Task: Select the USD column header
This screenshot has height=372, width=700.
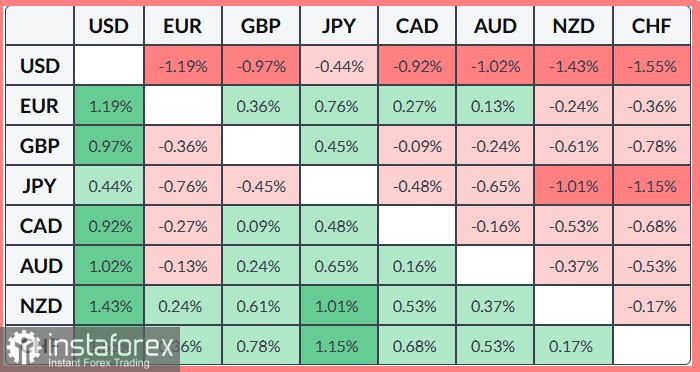Action: point(109,26)
